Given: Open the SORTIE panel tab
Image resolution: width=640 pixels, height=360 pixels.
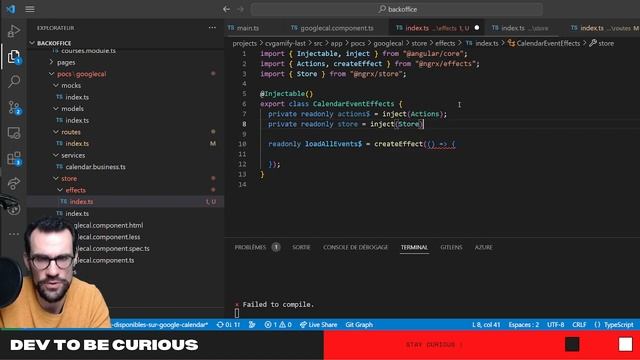Looking at the screenshot, I should tap(301, 247).
